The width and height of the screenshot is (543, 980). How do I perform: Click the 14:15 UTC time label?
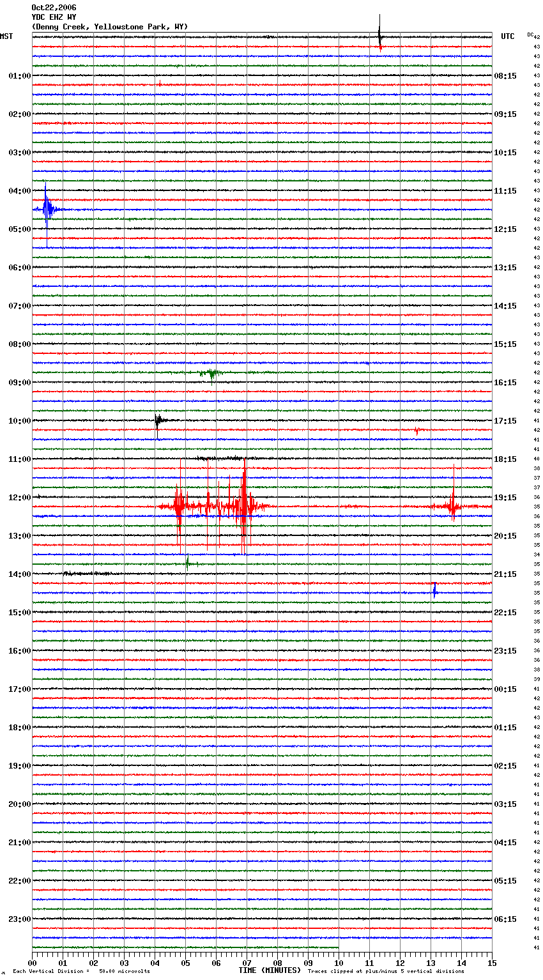coord(505,306)
